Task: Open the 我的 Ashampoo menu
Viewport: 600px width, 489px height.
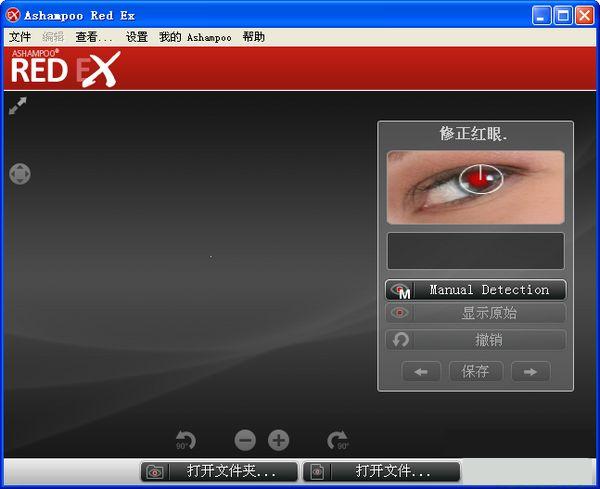Action: click(195, 37)
